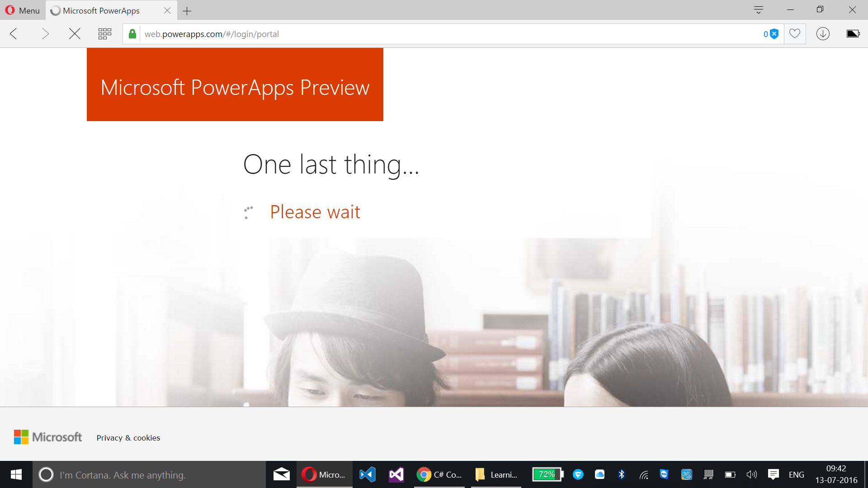
Task: Click the Intel graphics tray icon
Action: tap(687, 474)
